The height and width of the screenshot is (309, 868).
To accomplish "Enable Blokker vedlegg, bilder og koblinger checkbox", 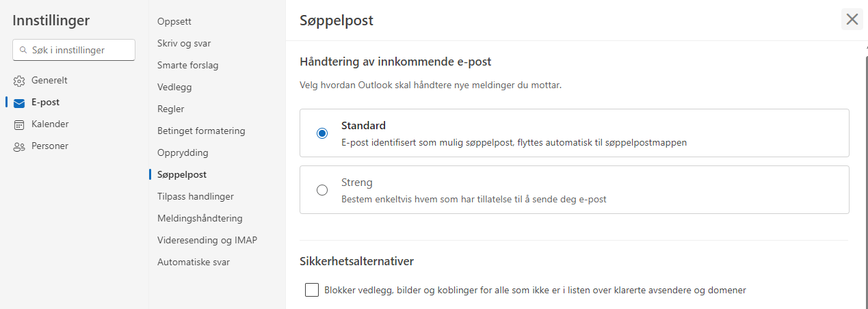I will pyautogui.click(x=312, y=290).
